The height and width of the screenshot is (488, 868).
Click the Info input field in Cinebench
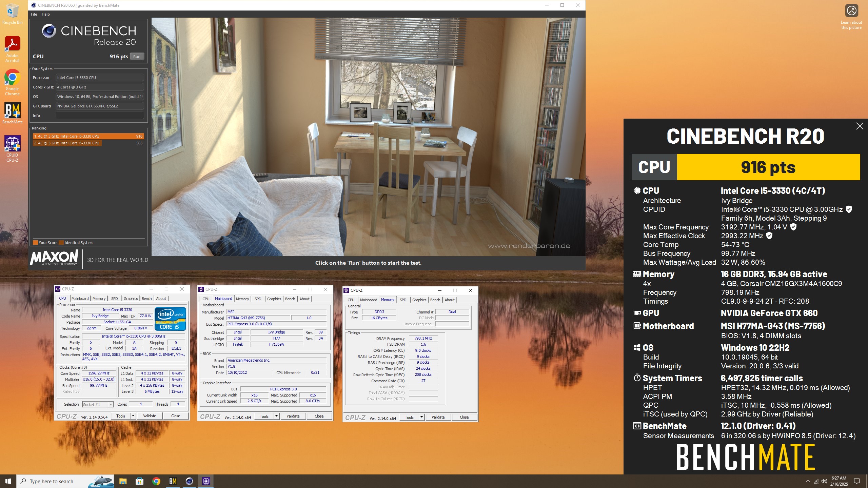(x=100, y=116)
